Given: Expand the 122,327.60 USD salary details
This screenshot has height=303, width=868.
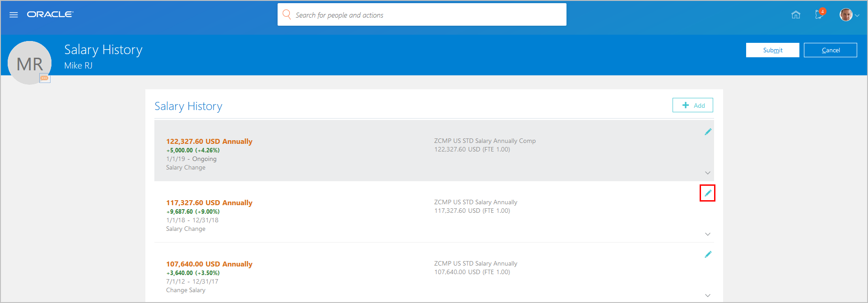Looking at the screenshot, I should (x=708, y=173).
